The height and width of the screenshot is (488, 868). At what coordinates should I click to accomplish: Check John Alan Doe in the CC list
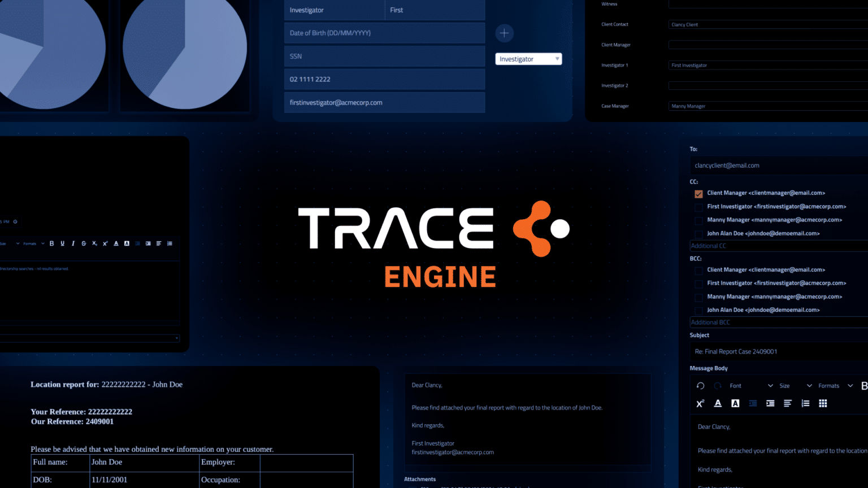point(698,234)
